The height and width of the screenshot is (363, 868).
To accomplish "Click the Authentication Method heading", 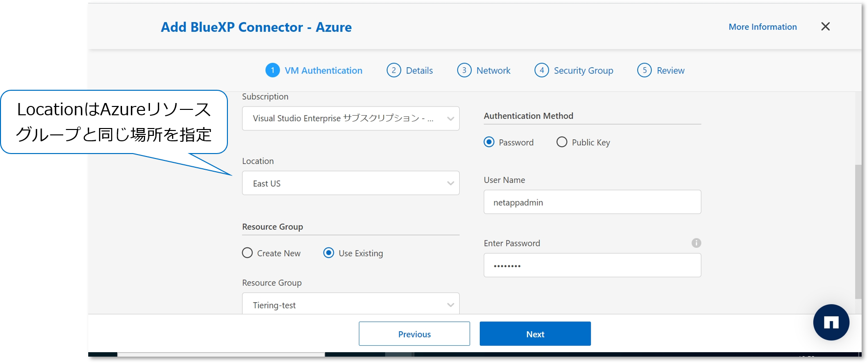I will click(528, 116).
